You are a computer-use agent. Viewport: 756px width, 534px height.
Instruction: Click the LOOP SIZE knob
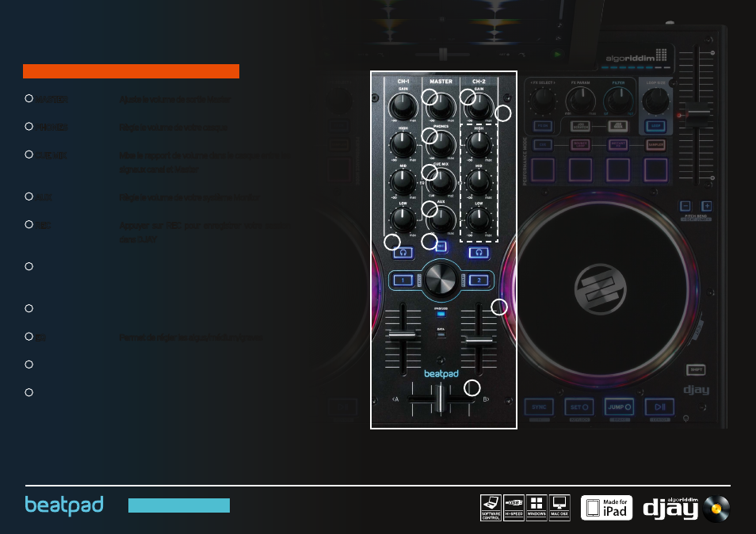click(x=655, y=100)
